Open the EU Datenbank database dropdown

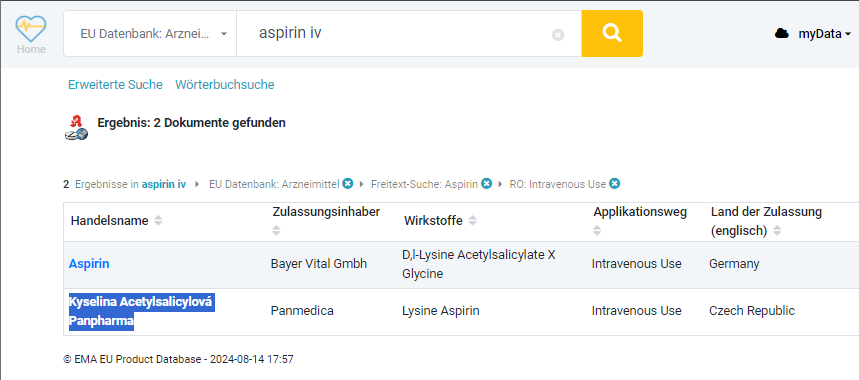(x=150, y=33)
